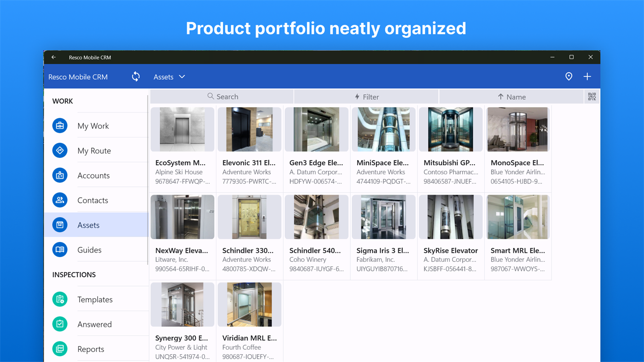Click the My Route diamond icon
The image size is (644, 362).
click(60, 150)
